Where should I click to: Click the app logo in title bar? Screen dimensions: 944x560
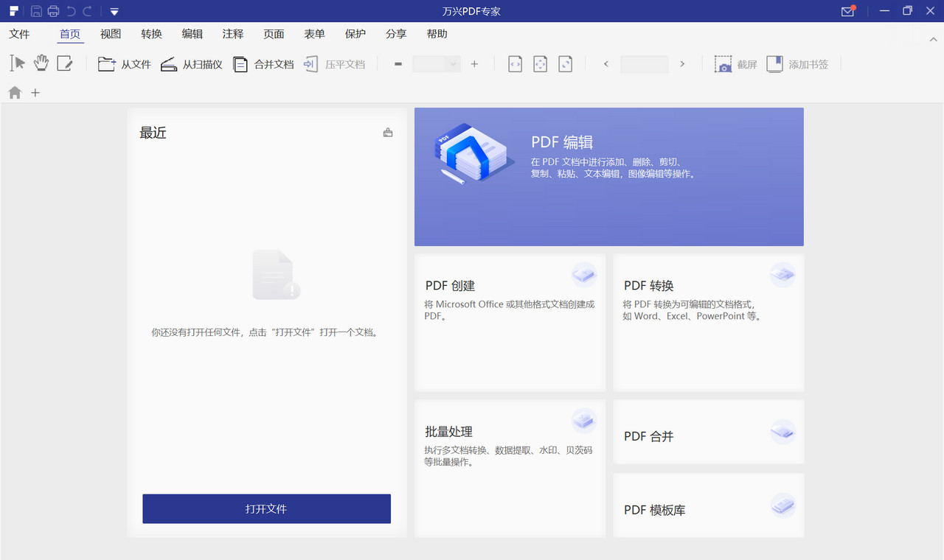tap(14, 11)
